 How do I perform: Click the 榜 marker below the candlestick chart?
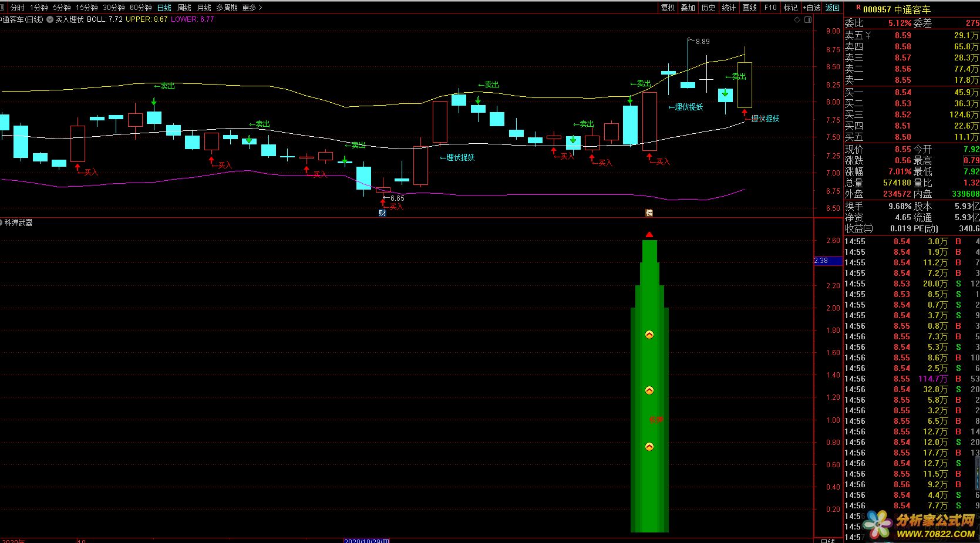649,213
